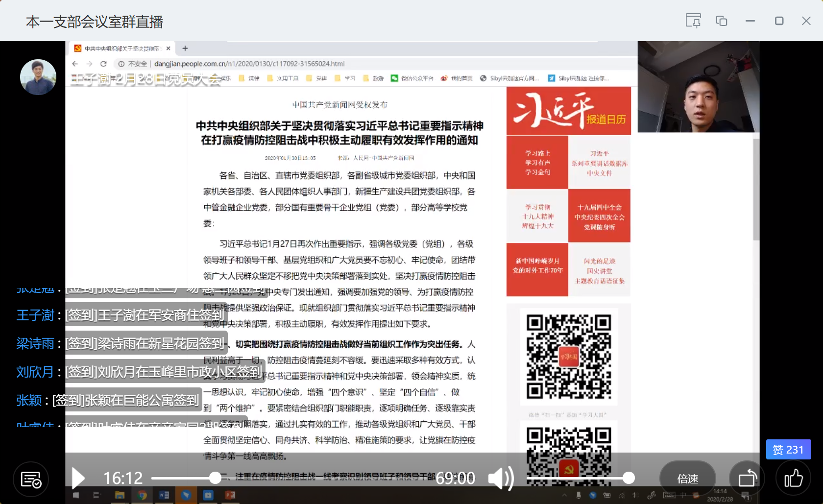This screenshot has height=504, width=823.
Task: Maximize the live stream window
Action: 779,21
